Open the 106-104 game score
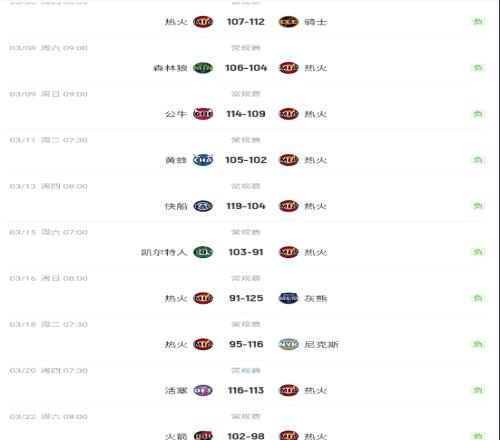 coord(246,68)
